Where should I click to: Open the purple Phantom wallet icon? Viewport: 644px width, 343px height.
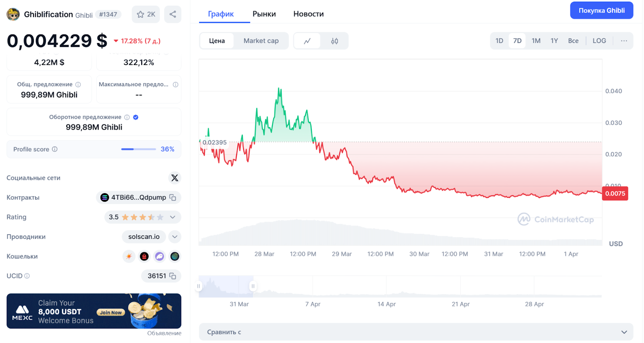pos(159,256)
